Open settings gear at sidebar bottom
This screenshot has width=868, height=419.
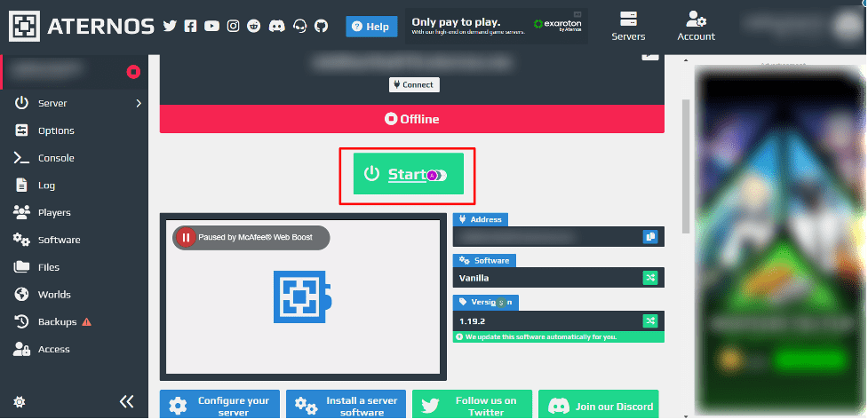[20, 402]
